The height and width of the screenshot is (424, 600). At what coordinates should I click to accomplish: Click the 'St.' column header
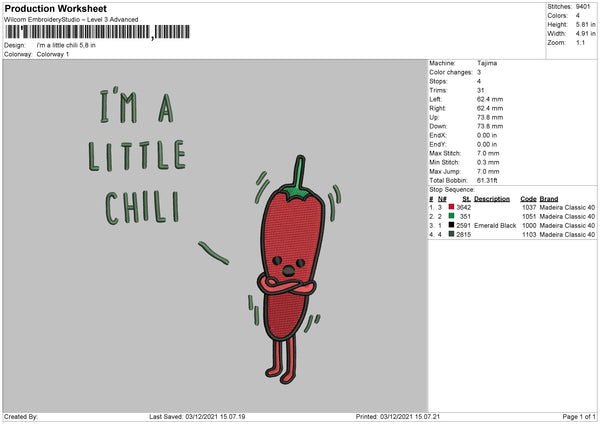coord(466,199)
